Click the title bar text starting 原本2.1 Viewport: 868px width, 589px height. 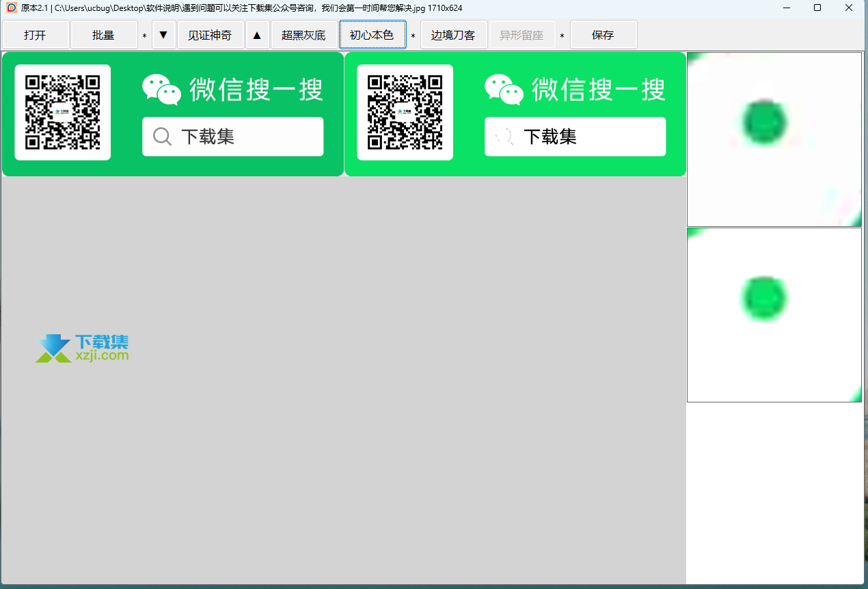coord(242,8)
